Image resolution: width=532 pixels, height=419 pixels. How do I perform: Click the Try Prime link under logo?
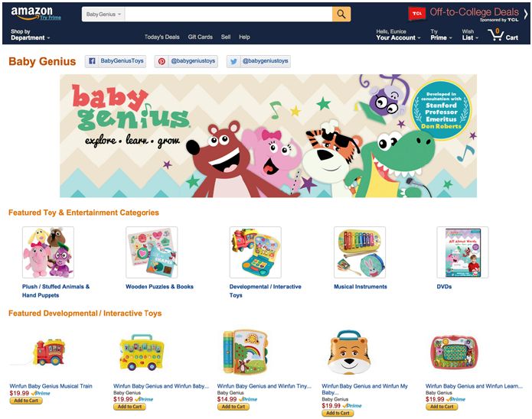[x=51, y=18]
